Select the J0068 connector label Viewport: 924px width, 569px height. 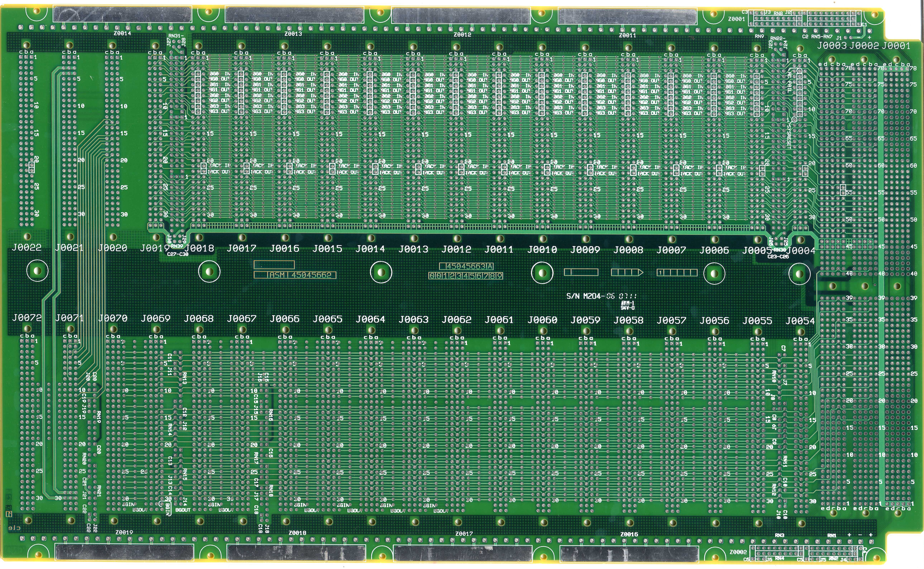click(x=199, y=319)
